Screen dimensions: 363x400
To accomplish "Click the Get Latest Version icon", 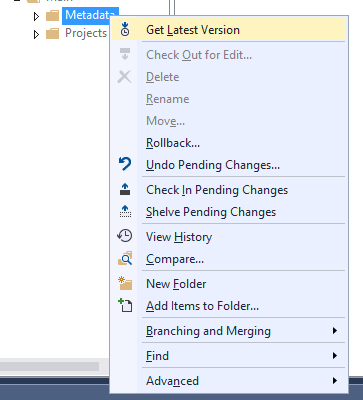I will tap(125, 29).
